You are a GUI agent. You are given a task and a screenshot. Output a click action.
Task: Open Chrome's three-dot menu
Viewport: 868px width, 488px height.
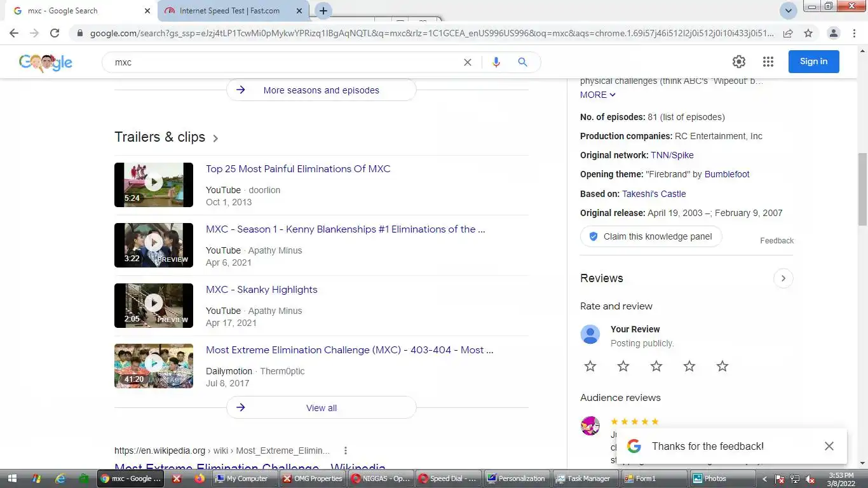pyautogui.click(x=855, y=33)
